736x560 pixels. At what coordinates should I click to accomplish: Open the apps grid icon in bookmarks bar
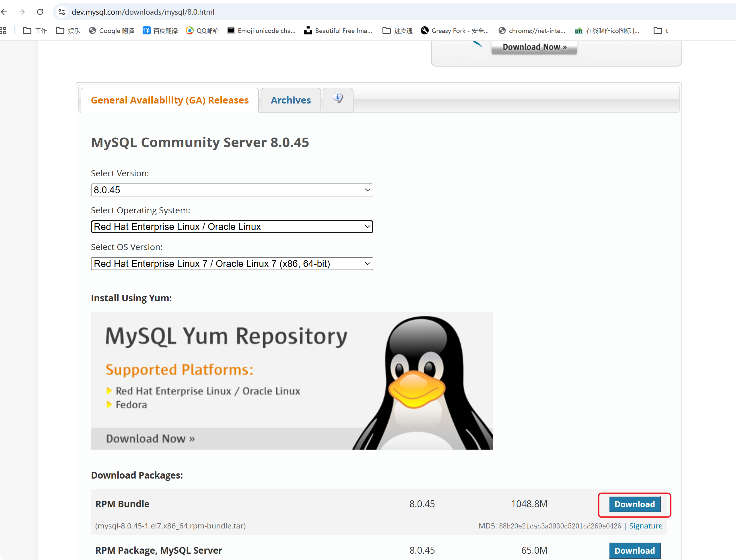click(3, 31)
